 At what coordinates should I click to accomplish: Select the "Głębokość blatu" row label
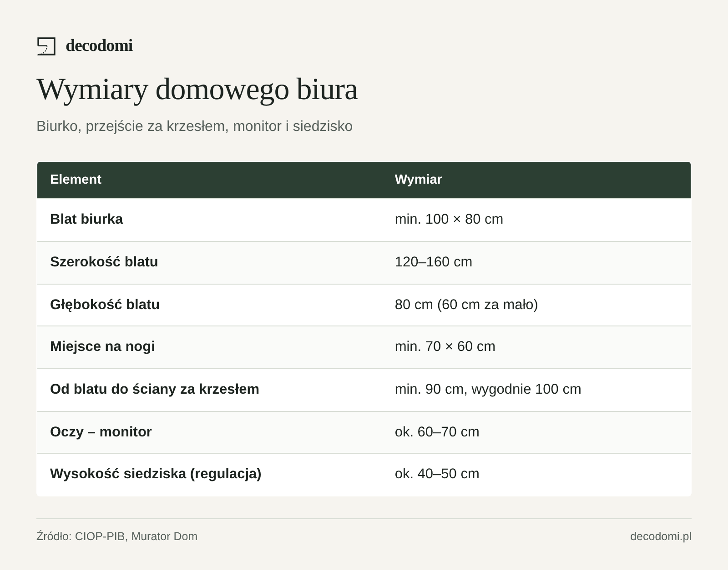coord(105,305)
